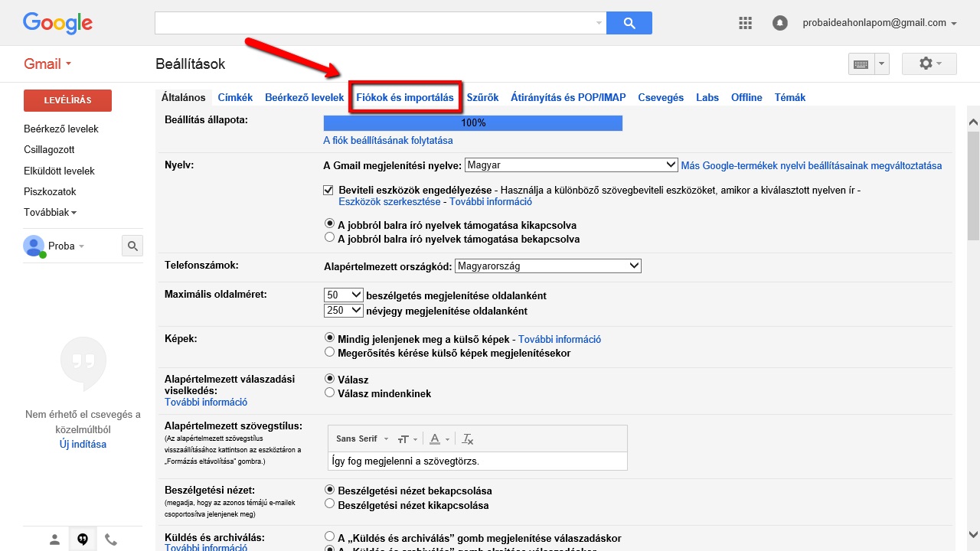Switch to the Csevegés tab

click(x=661, y=97)
